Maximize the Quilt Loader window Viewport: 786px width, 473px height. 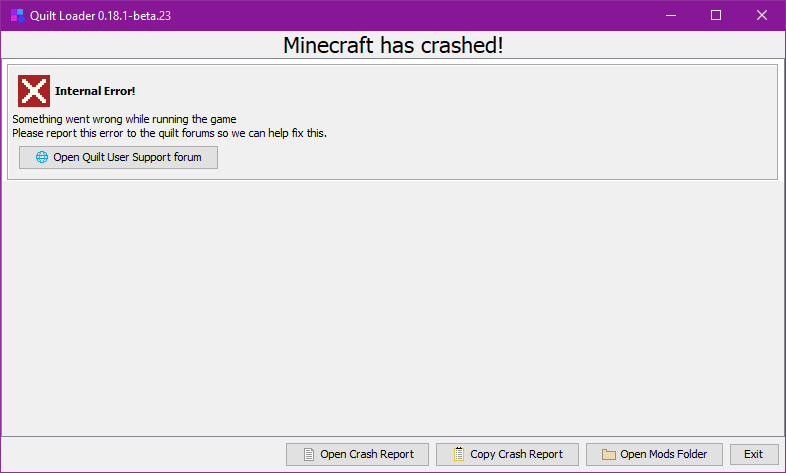[x=716, y=16]
